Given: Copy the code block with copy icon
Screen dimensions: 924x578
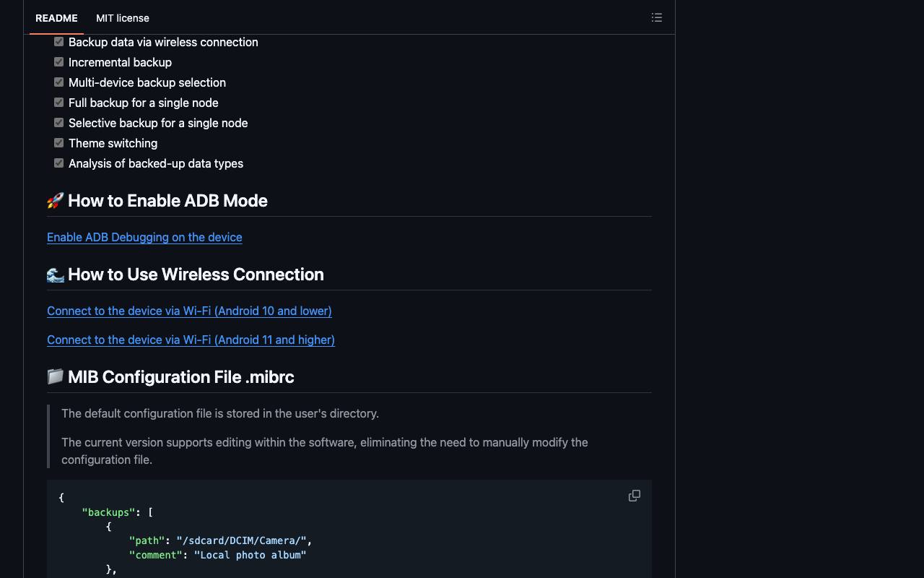Looking at the screenshot, I should (x=635, y=496).
